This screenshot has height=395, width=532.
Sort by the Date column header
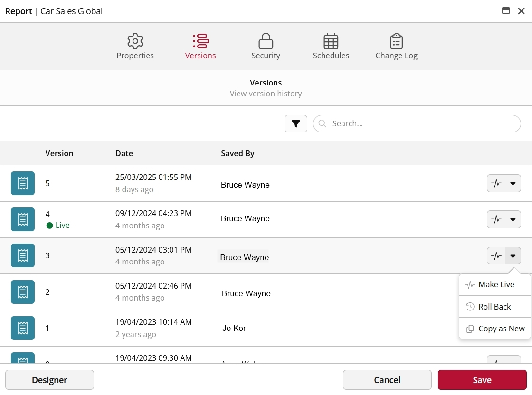point(124,154)
